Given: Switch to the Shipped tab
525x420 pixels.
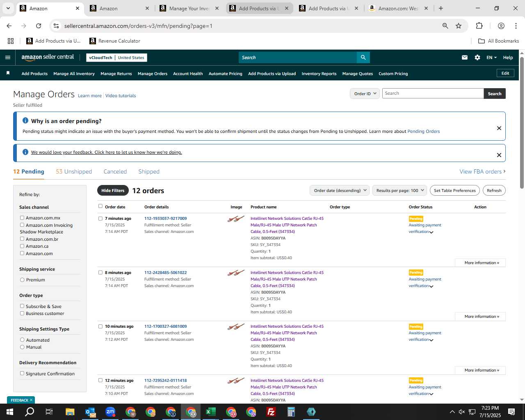Looking at the screenshot, I should [149, 171].
